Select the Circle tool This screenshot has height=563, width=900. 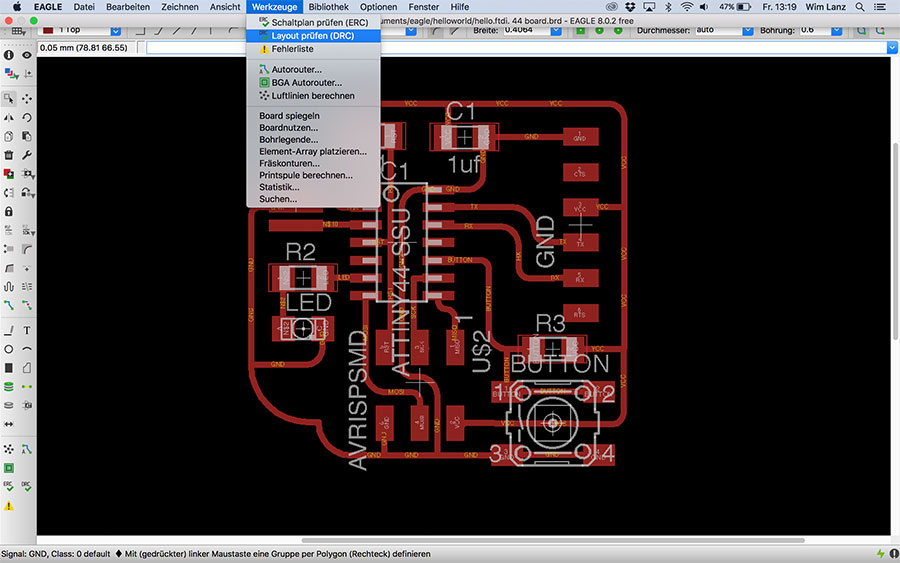coord(9,349)
